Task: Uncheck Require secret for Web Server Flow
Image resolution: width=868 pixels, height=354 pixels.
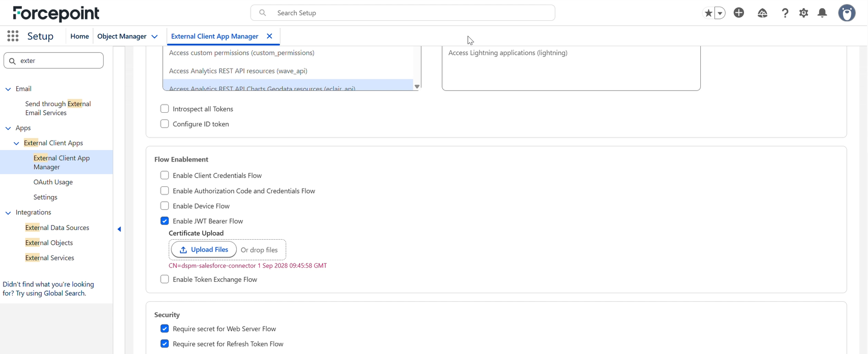Action: pyautogui.click(x=165, y=329)
